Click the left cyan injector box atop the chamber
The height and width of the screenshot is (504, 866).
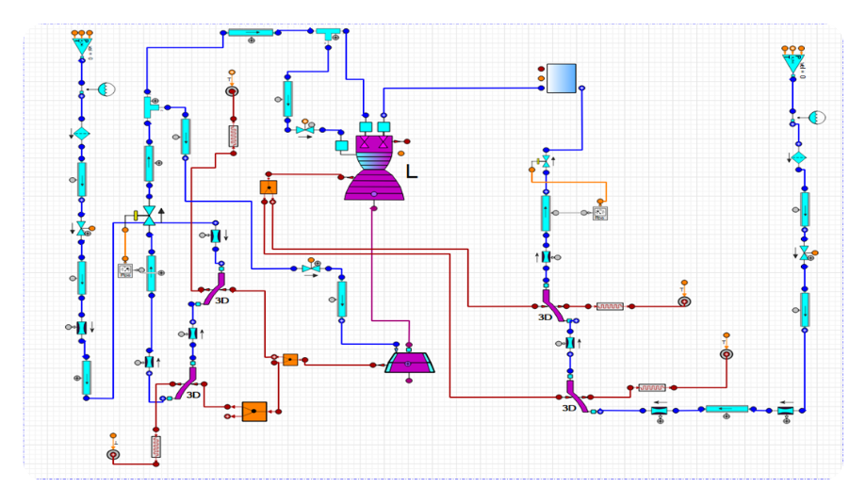pyautogui.click(x=366, y=127)
